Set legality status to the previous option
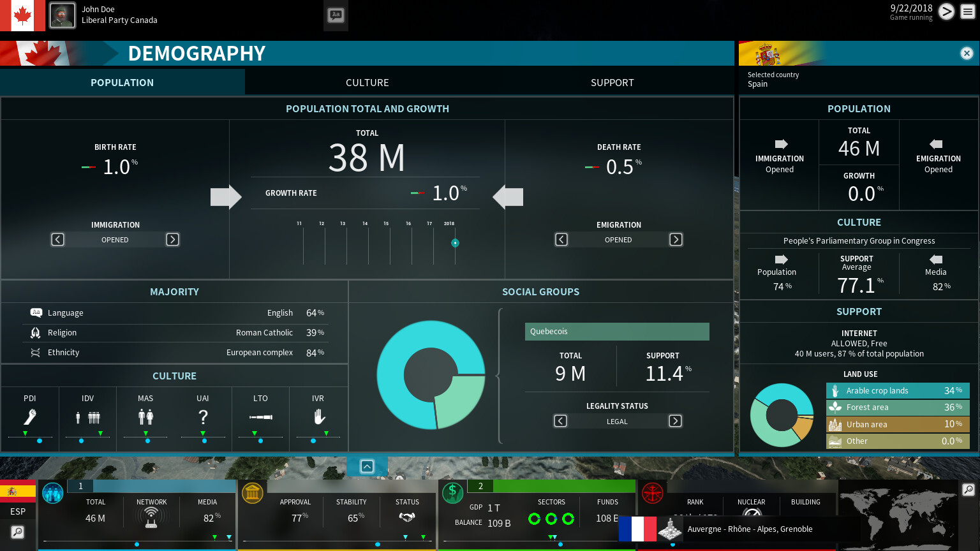The image size is (980, 551). coord(560,421)
